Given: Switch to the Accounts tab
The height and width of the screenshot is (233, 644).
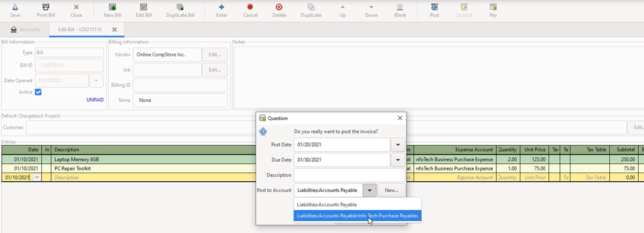Looking at the screenshot, I should (x=25, y=30).
